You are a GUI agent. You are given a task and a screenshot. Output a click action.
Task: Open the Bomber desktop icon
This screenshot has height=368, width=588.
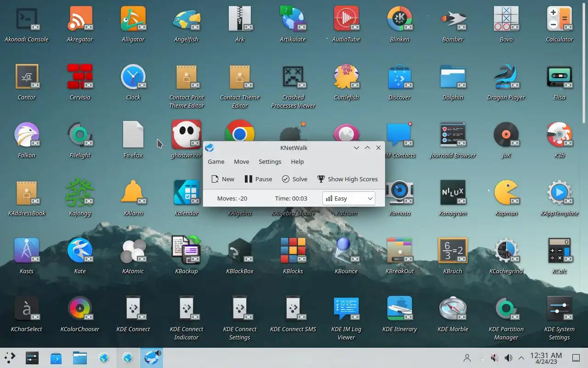click(x=453, y=24)
